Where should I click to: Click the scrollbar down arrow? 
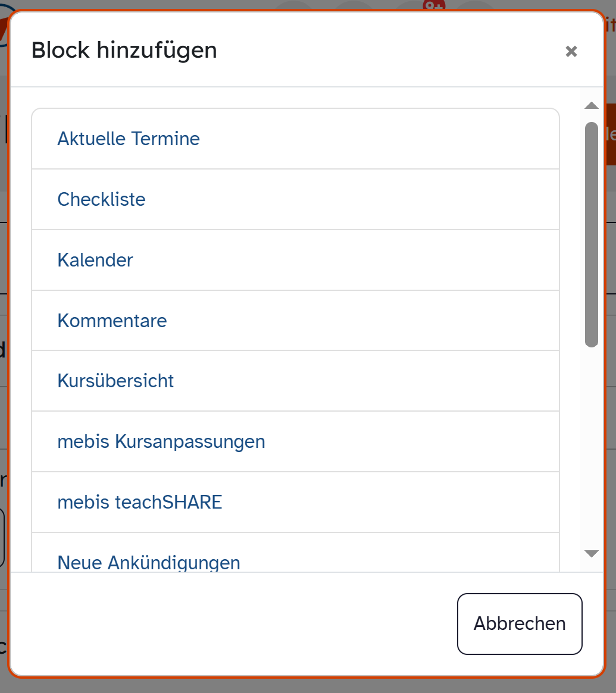pyautogui.click(x=591, y=554)
